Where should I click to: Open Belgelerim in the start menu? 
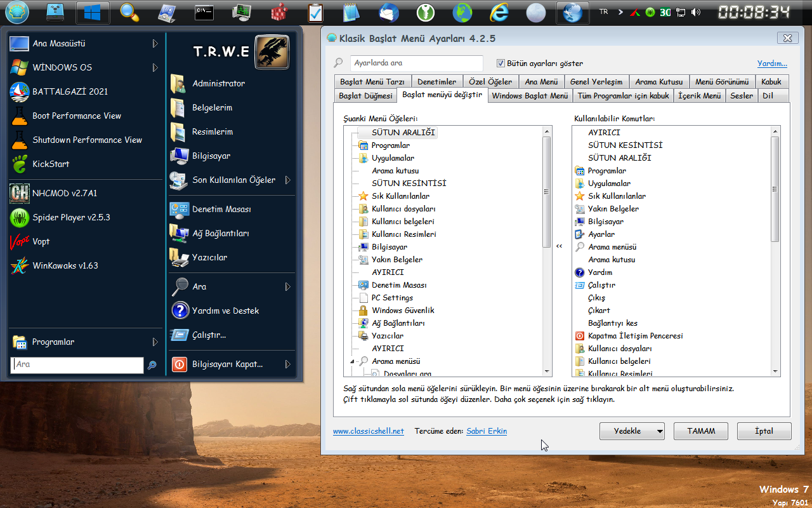pyautogui.click(x=232, y=107)
